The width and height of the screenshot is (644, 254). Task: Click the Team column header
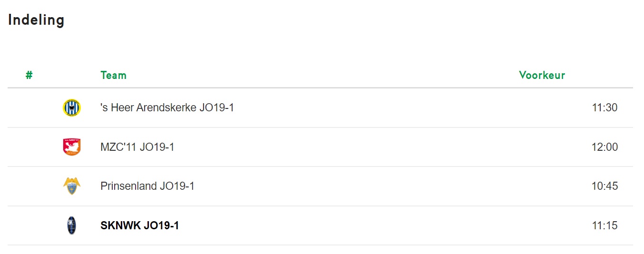113,75
